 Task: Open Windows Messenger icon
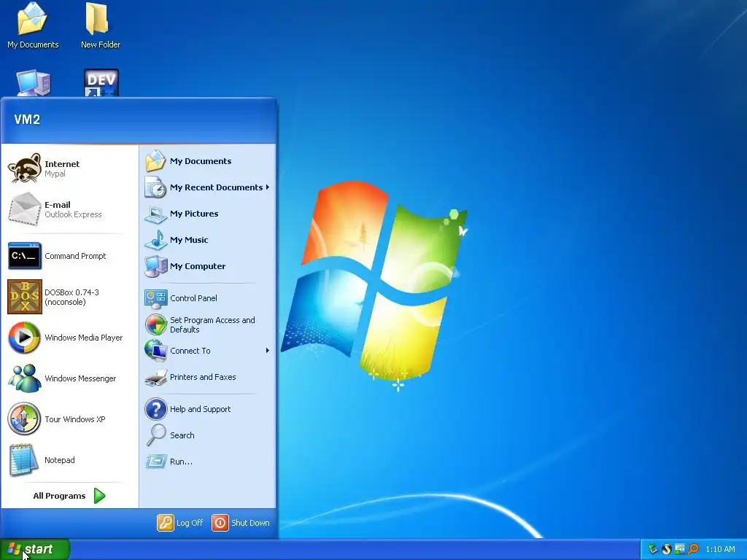[x=24, y=378]
